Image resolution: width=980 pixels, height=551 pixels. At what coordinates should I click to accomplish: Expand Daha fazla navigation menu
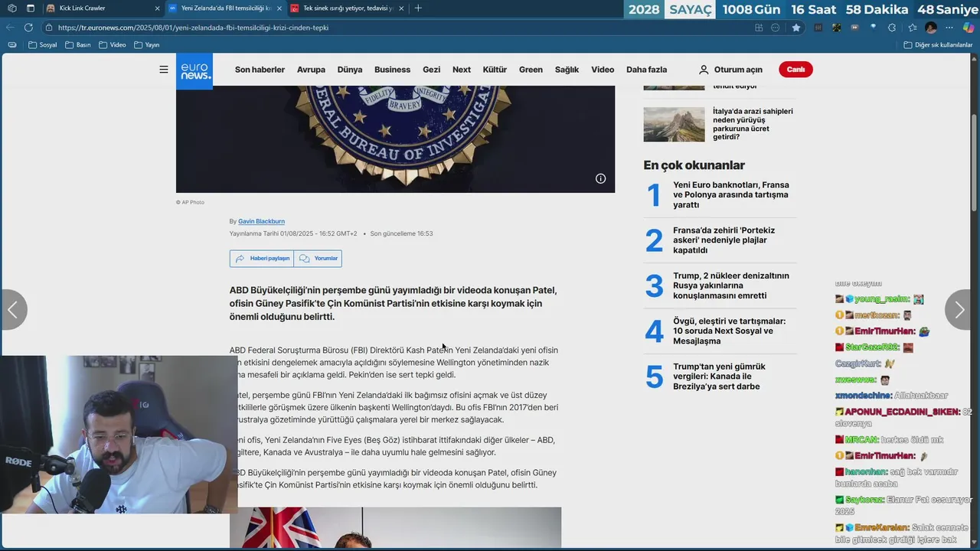[x=646, y=70]
